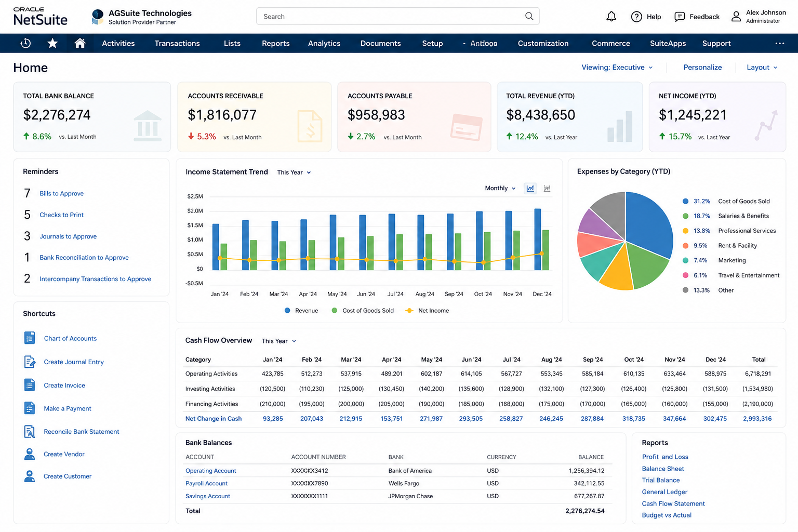Open the Documents menu
Image resolution: width=798 pixels, height=532 pixels.
click(380, 44)
